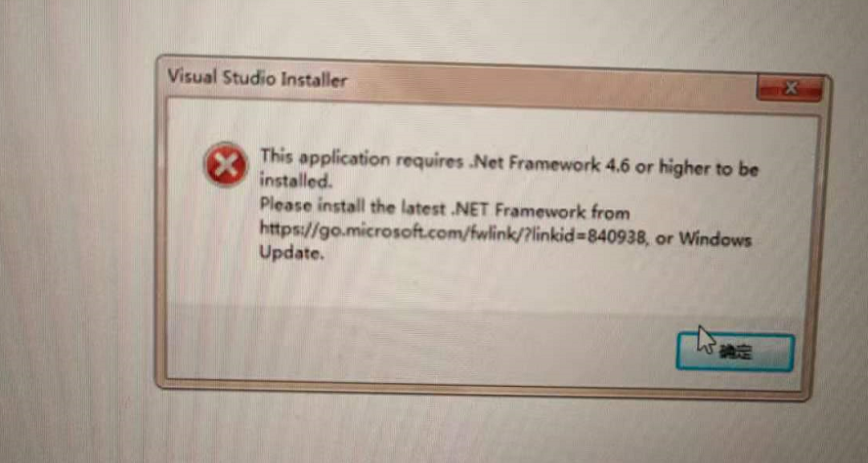Click the word 'Update.' ending the message

coord(290,253)
